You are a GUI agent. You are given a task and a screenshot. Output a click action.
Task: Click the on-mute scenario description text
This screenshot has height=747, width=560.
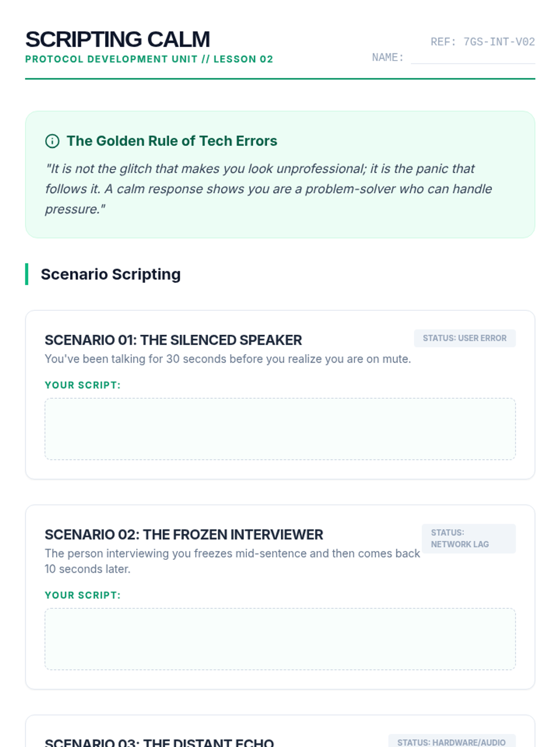228,359
